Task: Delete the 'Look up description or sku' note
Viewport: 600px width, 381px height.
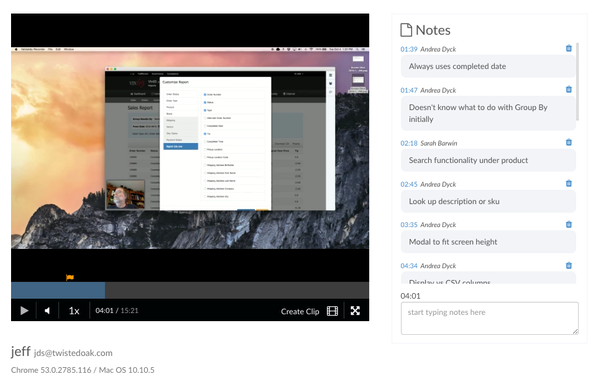Action: [x=569, y=183]
